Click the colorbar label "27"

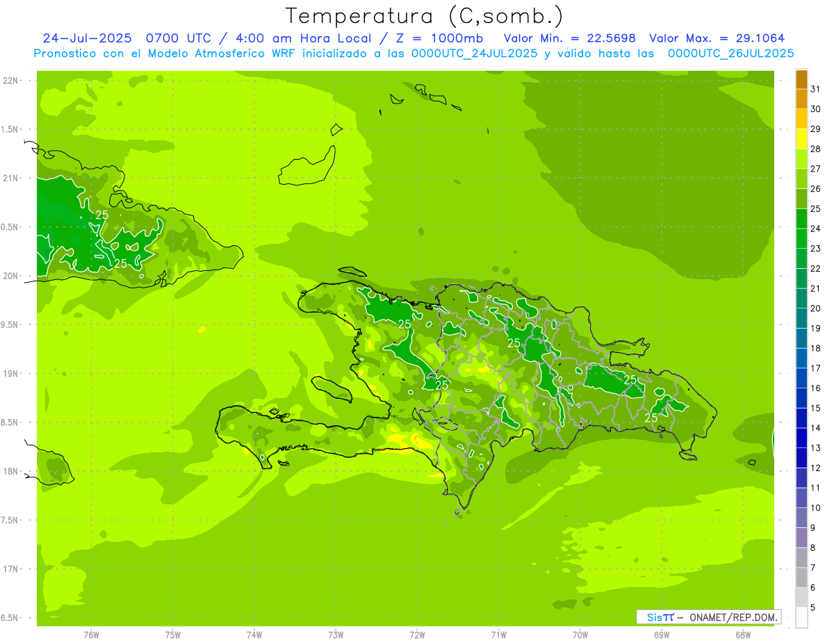pos(816,169)
